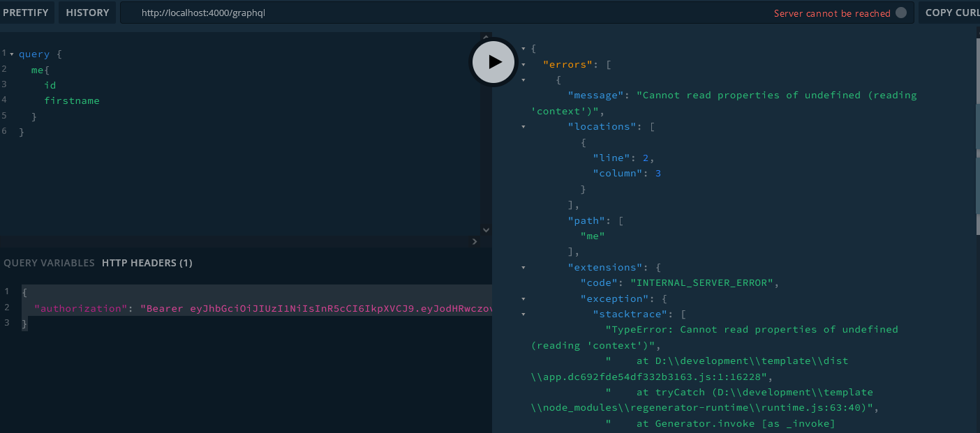Click line number 2 in headers editor
This screenshot has height=433, width=980.
pos(7,307)
